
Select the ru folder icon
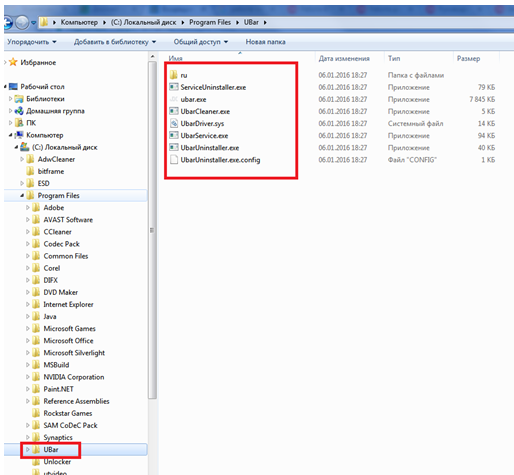tap(173, 75)
